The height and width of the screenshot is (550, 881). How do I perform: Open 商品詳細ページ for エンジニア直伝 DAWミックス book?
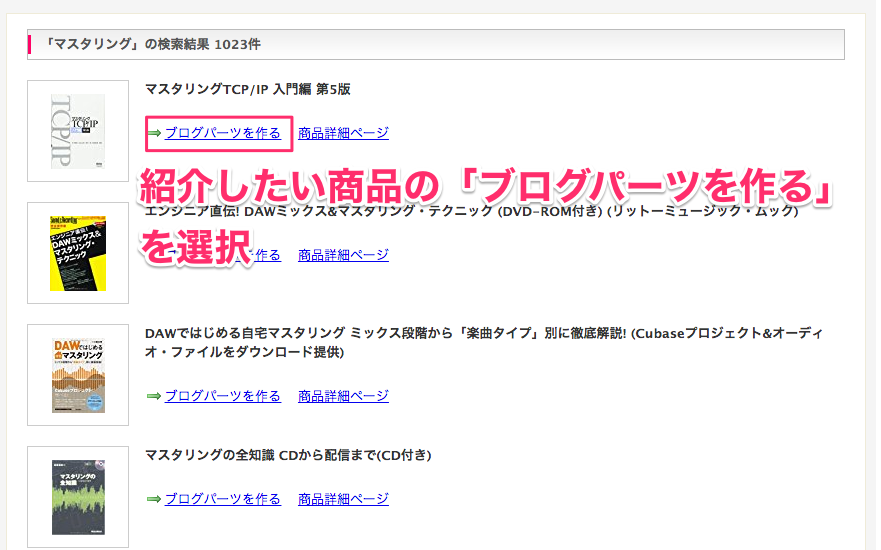click(343, 255)
